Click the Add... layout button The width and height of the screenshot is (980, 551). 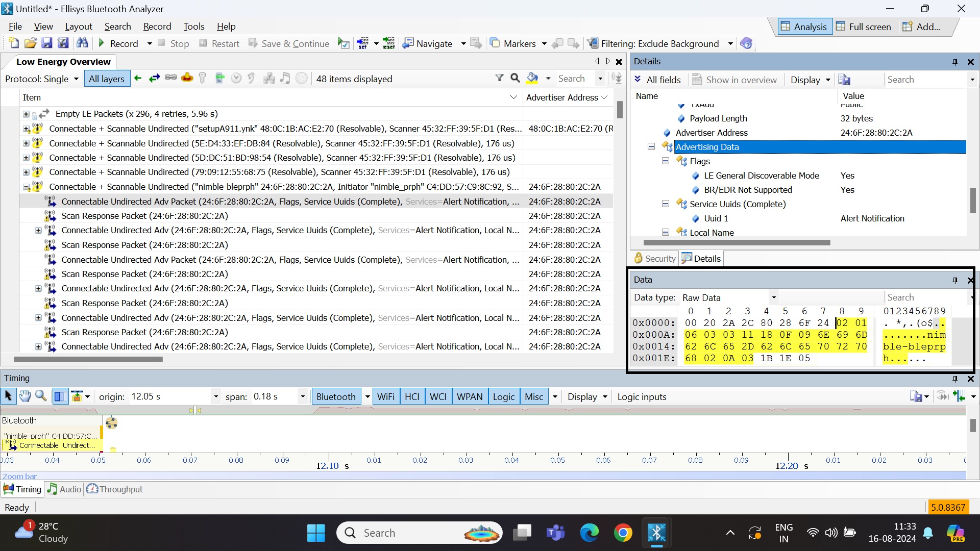click(x=922, y=27)
